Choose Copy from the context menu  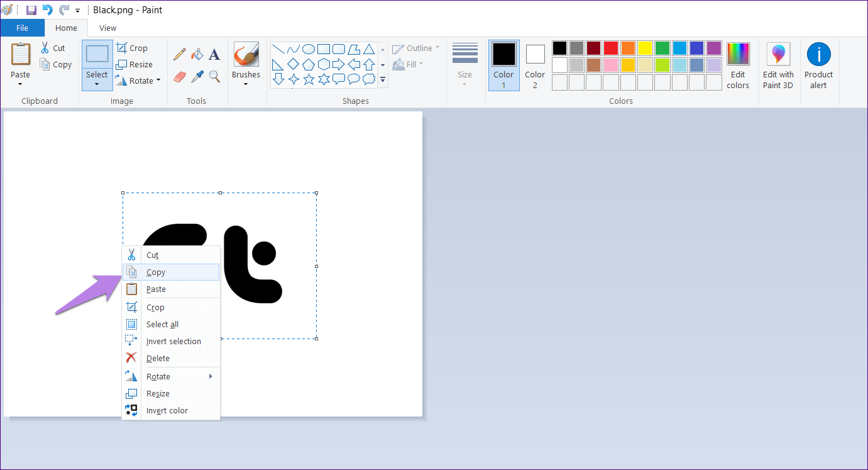[x=156, y=272]
